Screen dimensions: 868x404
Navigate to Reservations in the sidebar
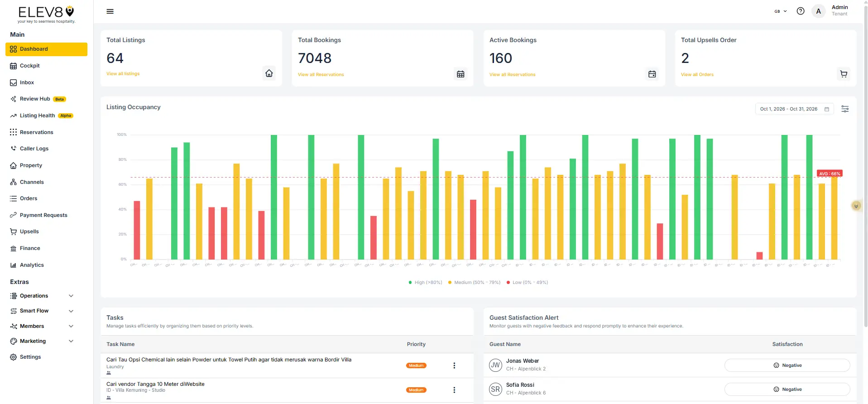pyautogui.click(x=46, y=132)
